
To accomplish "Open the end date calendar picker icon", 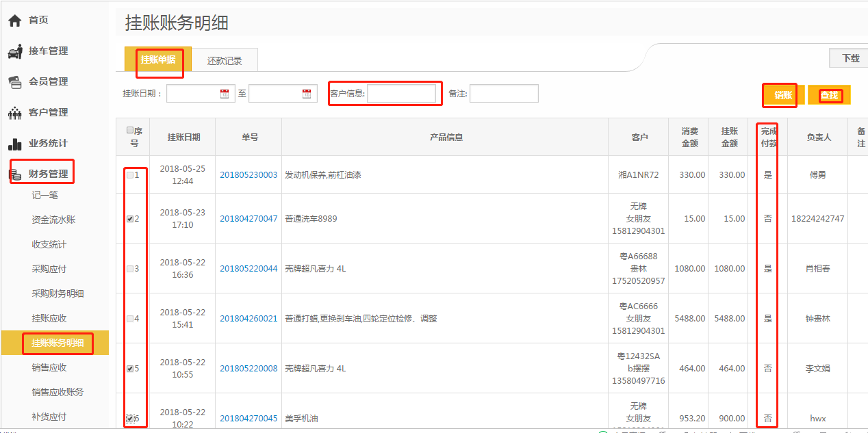I will (x=307, y=94).
